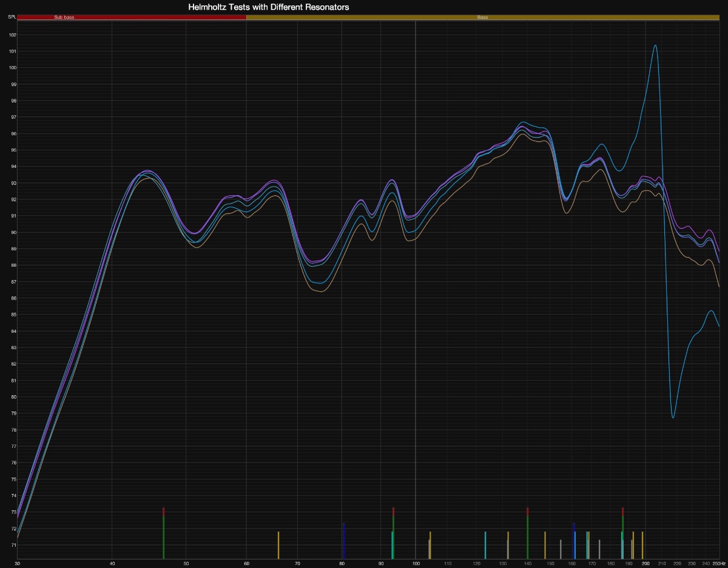Click the 60 Hz label on frequency axis

pos(246,564)
